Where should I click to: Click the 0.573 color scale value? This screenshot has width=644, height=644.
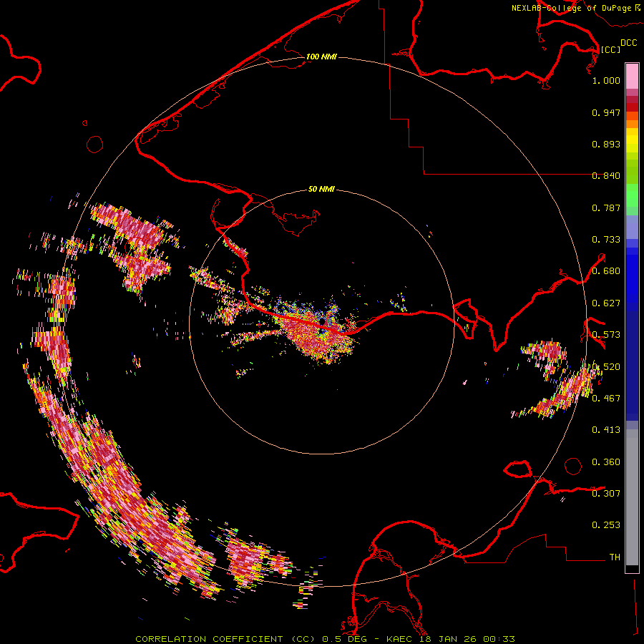coord(606,335)
